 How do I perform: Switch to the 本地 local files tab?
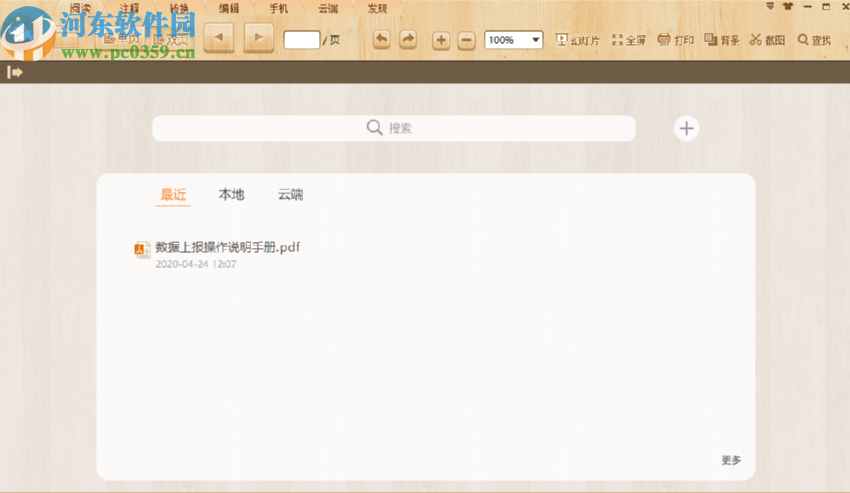231,195
